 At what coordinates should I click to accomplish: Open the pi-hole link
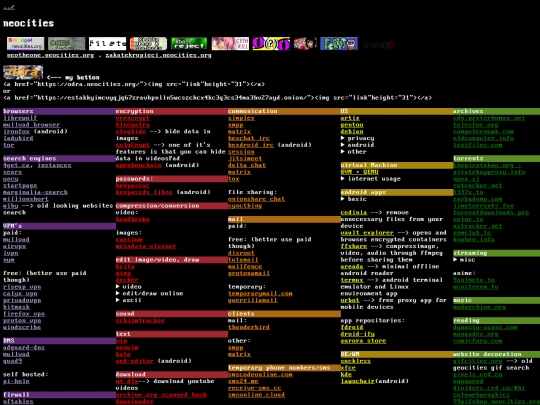(x=16, y=381)
